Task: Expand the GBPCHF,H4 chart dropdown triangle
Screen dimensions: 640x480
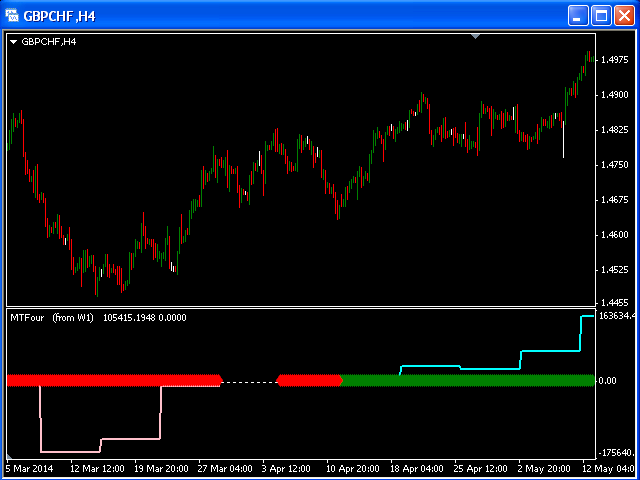Action: pos(13,42)
